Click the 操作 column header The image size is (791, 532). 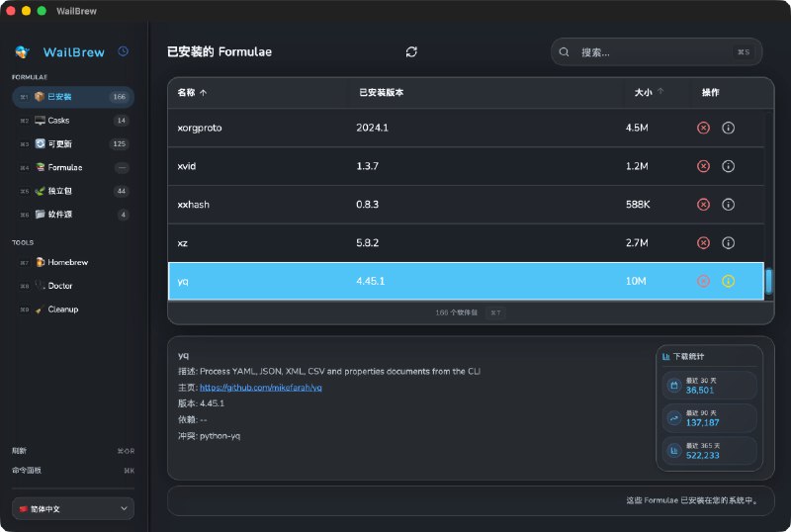pos(710,92)
